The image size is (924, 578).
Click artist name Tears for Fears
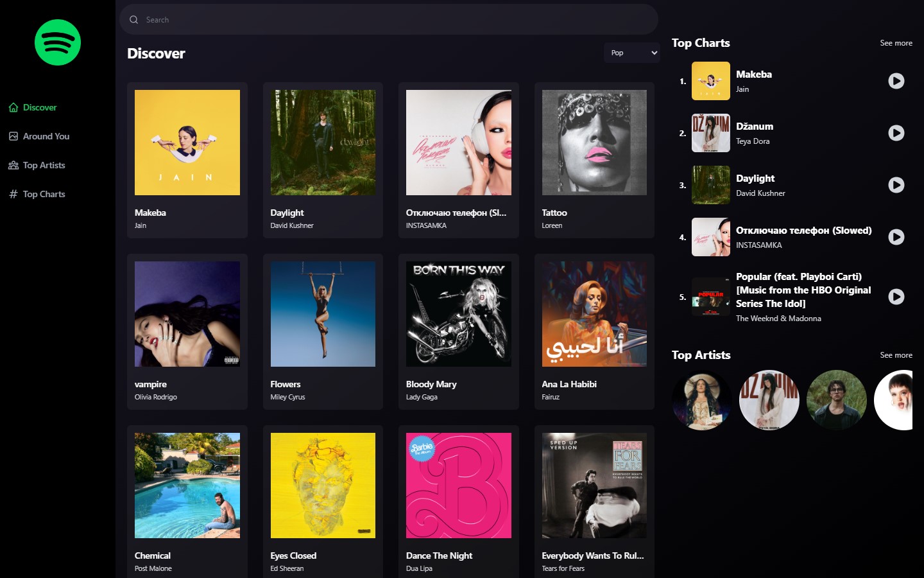pyautogui.click(x=563, y=568)
